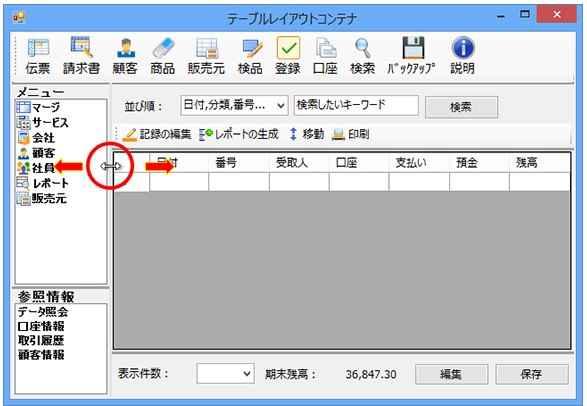Open the 顧客 customer toolbar icon
Image resolution: width=587 pixels, height=406 pixels.
click(125, 56)
